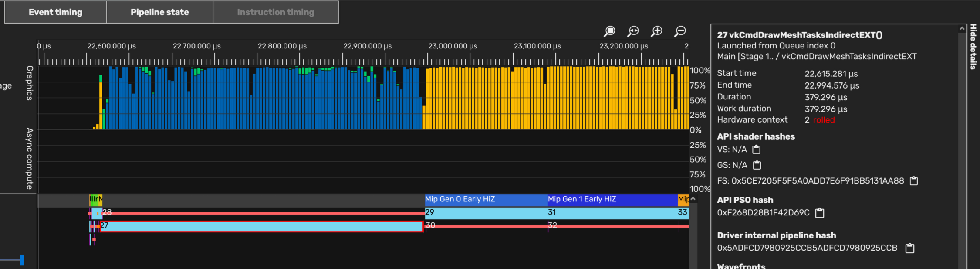Select the Mip Gen 1 Early HiZ marker
Viewport: 980px width, 269px height.
(612, 200)
